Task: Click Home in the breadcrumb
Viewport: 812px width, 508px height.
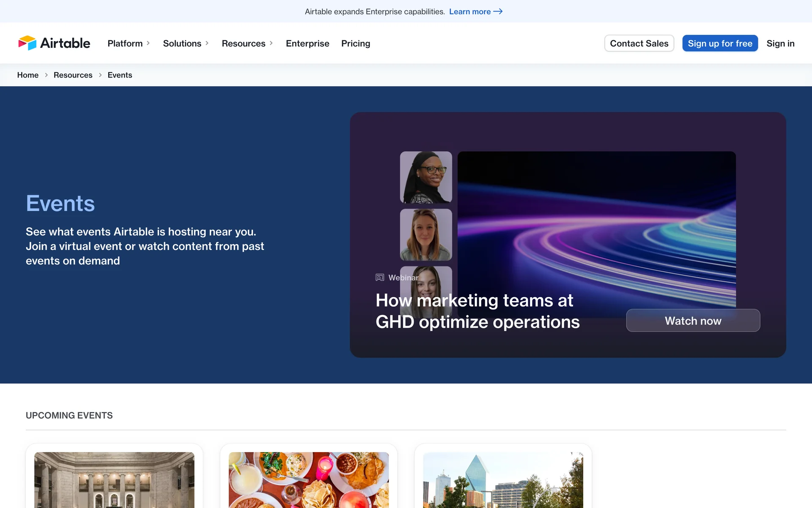Action: pos(27,75)
